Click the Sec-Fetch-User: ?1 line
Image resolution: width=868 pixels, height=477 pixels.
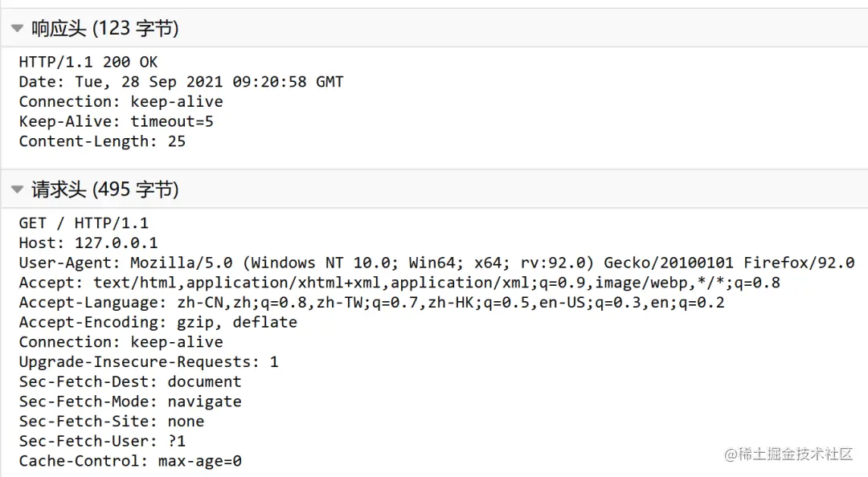102,442
